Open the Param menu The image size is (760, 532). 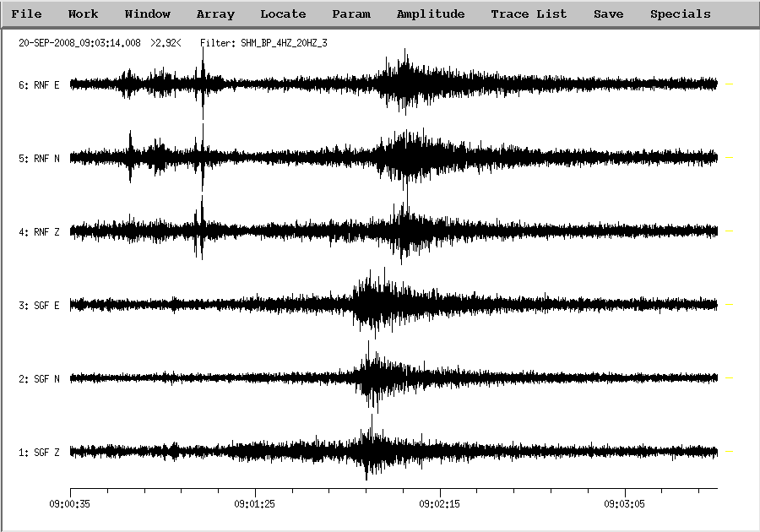coord(351,14)
